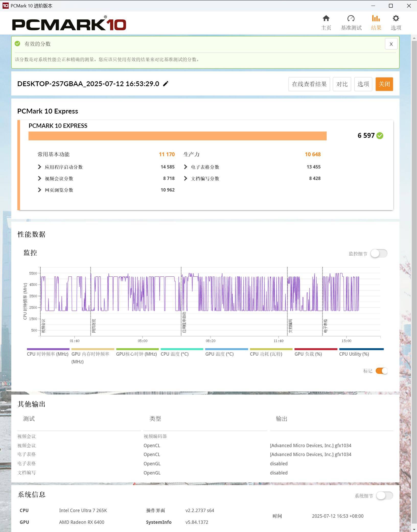Enable the 系统细节 switch
This screenshot has height=532, width=417.
385,495
